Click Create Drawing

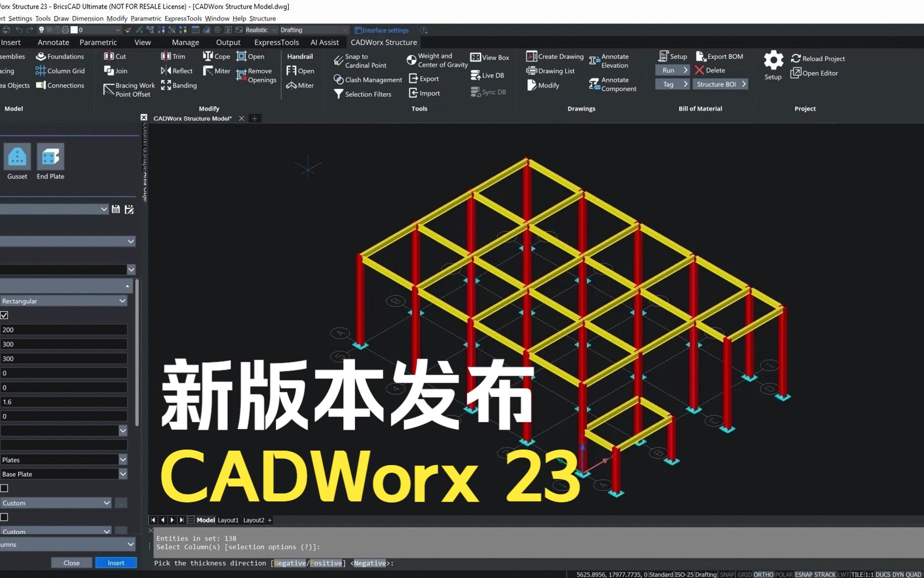pyautogui.click(x=555, y=56)
